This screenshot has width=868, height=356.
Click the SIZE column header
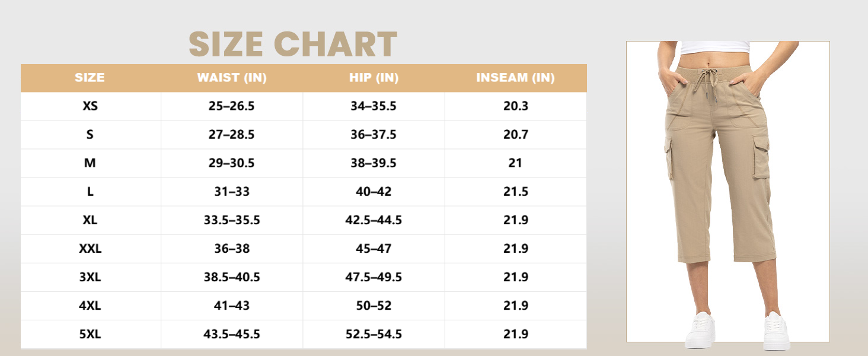pyautogui.click(x=90, y=78)
